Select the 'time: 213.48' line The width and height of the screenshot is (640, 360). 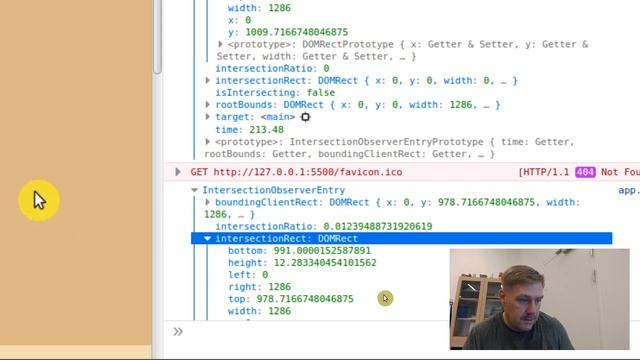coord(249,130)
